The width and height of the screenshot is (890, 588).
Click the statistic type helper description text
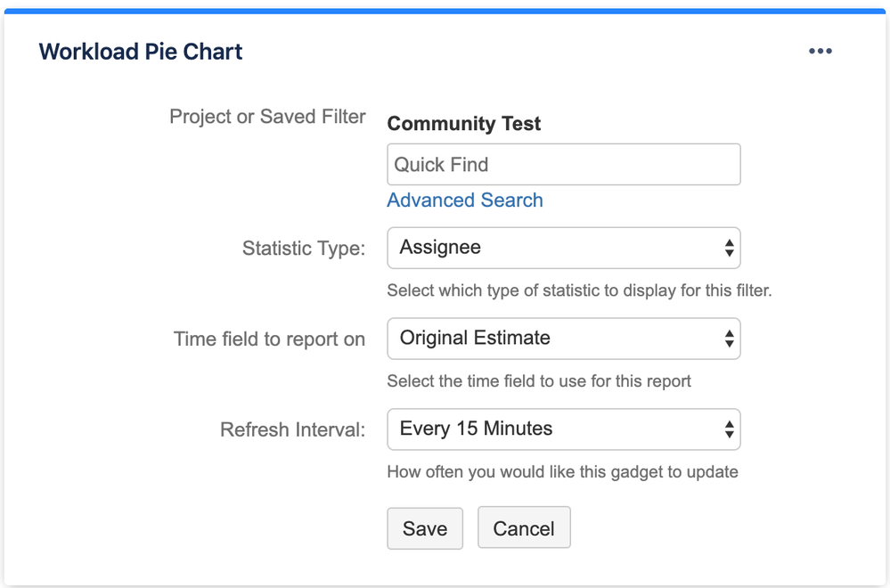(579, 290)
